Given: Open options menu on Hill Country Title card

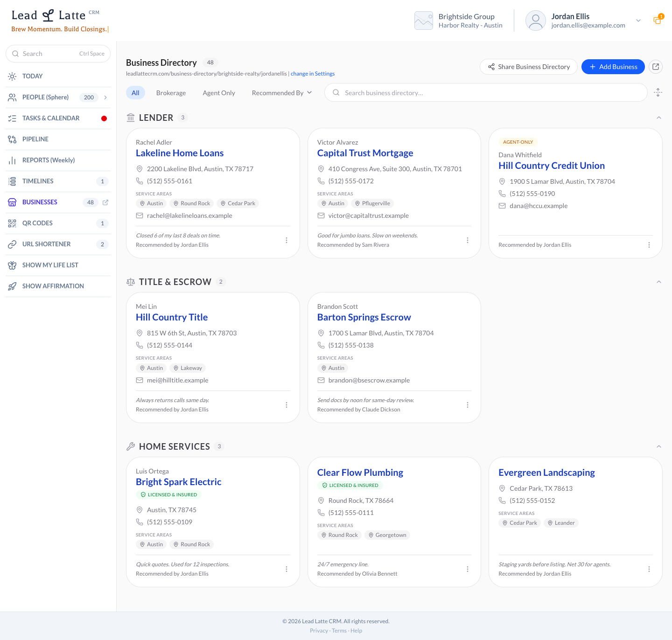Looking at the screenshot, I should (286, 405).
